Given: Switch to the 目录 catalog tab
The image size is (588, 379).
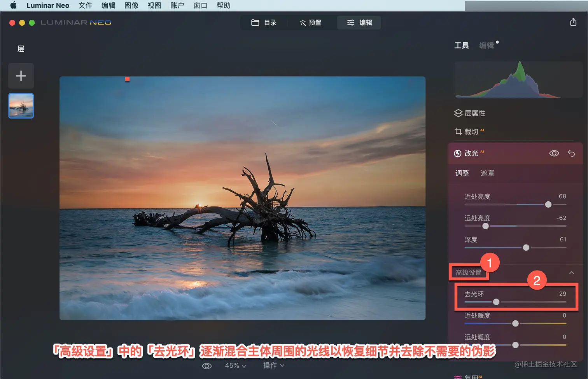Looking at the screenshot, I should 264,23.
